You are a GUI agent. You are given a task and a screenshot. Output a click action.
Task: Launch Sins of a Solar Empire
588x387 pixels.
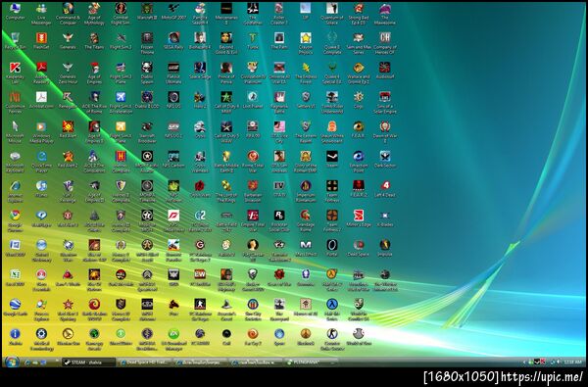point(385,103)
